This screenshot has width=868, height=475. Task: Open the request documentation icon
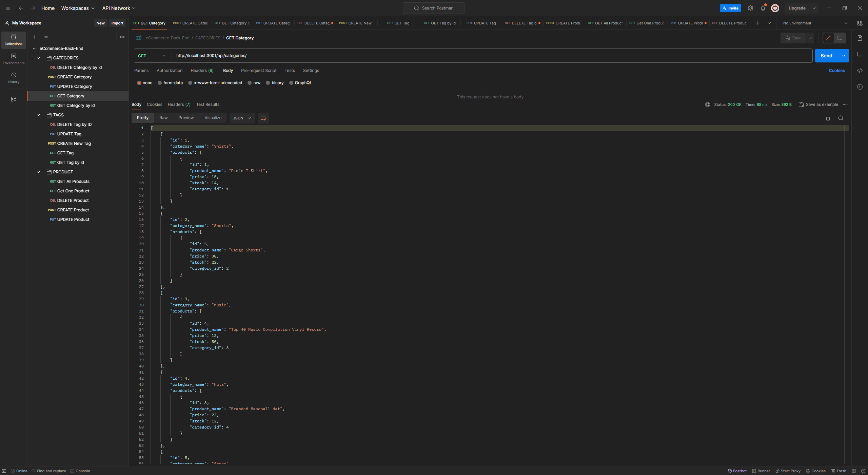[860, 38]
